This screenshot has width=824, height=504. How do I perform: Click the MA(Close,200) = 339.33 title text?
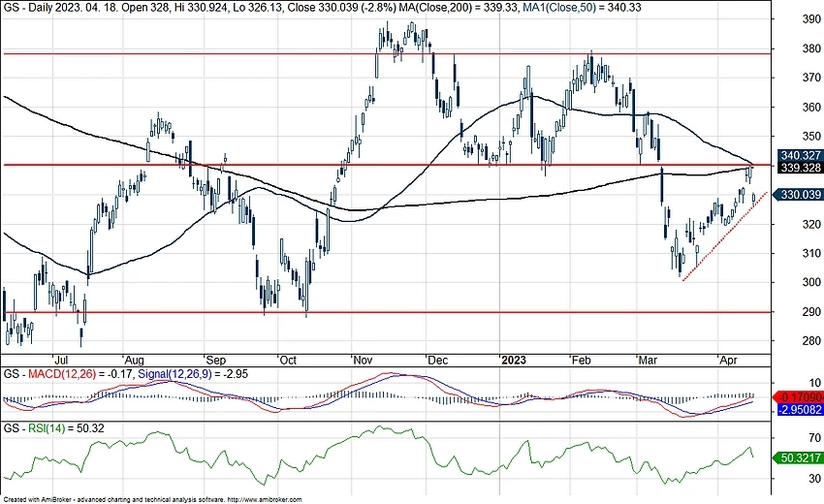click(x=460, y=8)
